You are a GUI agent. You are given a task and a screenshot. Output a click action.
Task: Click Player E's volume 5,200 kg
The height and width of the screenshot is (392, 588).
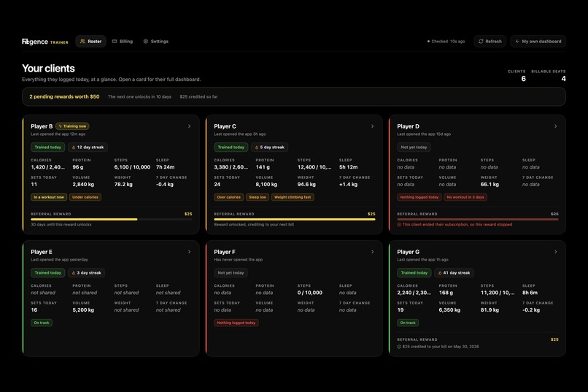point(83,310)
